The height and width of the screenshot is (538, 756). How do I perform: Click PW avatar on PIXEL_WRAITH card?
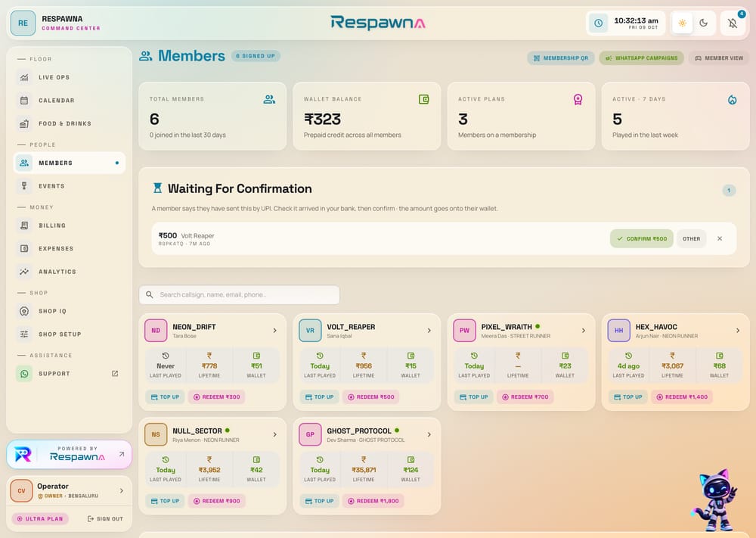pos(464,331)
